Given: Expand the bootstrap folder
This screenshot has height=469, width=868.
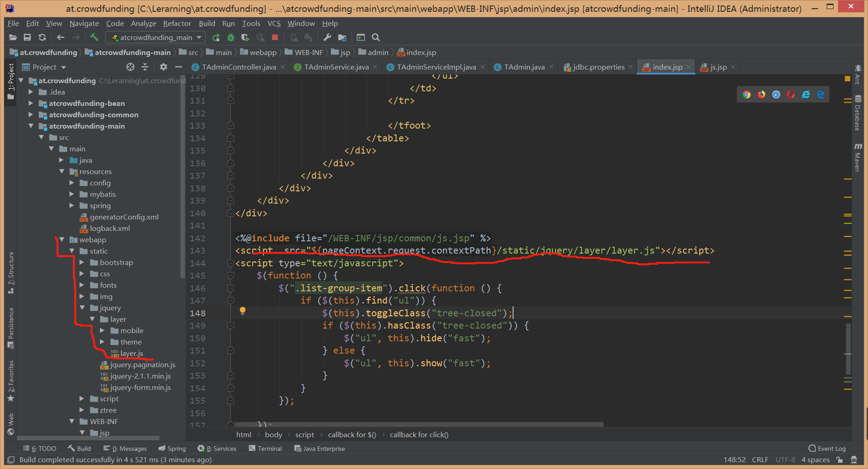Looking at the screenshot, I should tap(82, 262).
